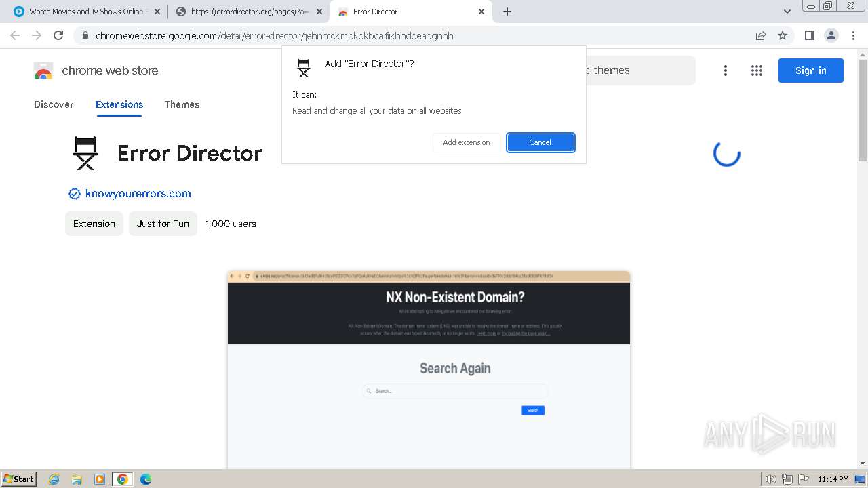Open the Windows Start menu

19,479
